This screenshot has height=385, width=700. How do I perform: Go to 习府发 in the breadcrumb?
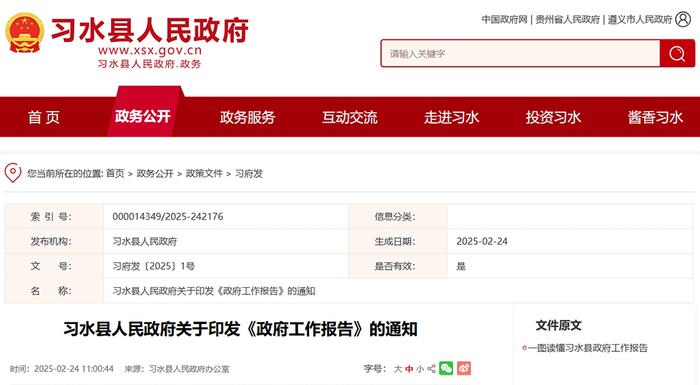[x=249, y=173]
